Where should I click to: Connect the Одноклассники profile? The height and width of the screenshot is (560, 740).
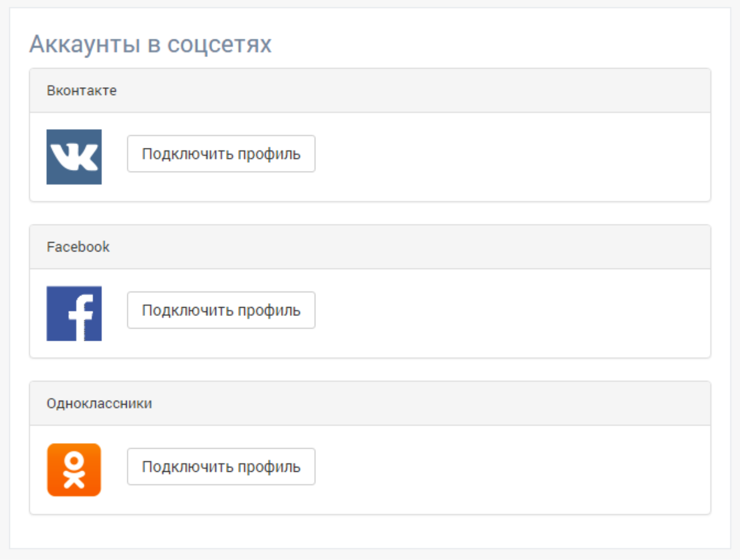point(221,466)
